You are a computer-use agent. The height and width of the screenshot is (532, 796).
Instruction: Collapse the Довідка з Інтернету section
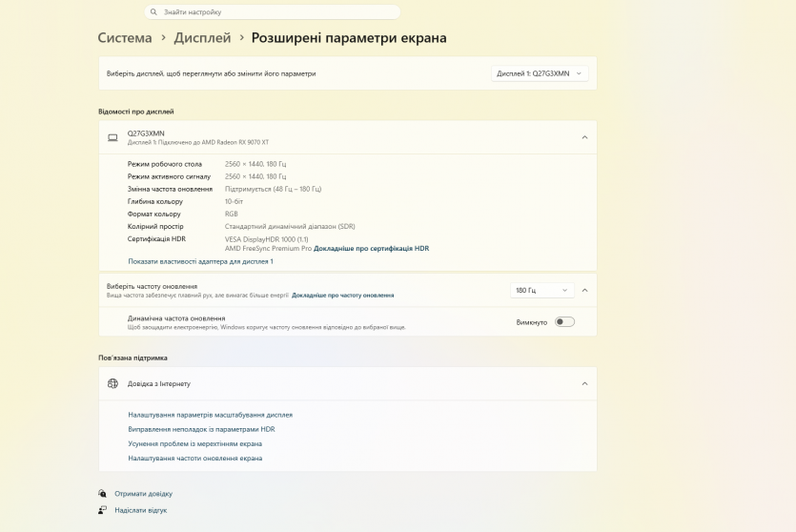584,383
